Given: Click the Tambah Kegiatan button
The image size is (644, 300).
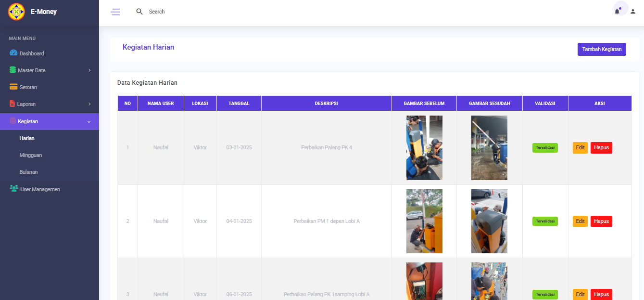Looking at the screenshot, I should click(x=601, y=49).
